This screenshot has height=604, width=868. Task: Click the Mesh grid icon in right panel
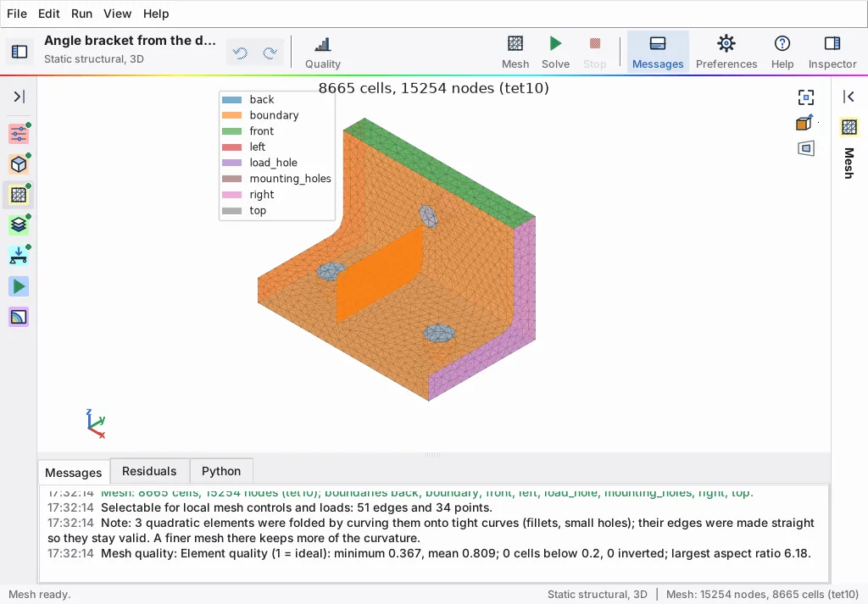(849, 127)
